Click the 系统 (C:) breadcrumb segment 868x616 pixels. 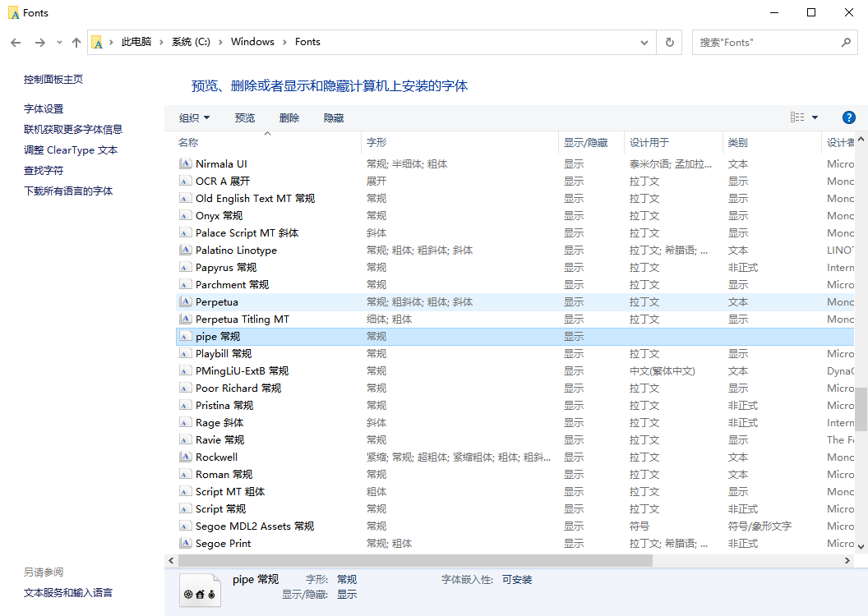(191, 42)
